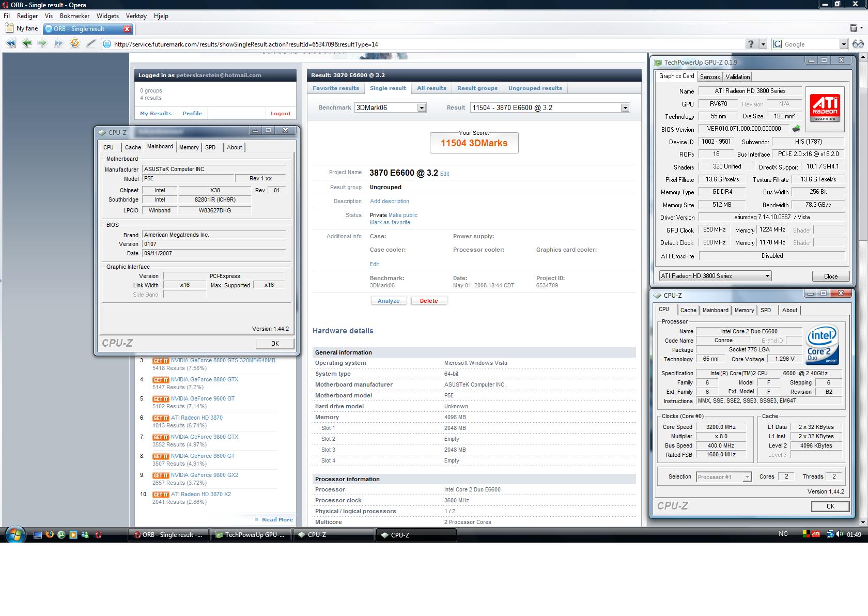The height and width of the screenshot is (616, 868).
Task: Open the Benchmark 3DMark06 dropdown
Action: click(390, 107)
